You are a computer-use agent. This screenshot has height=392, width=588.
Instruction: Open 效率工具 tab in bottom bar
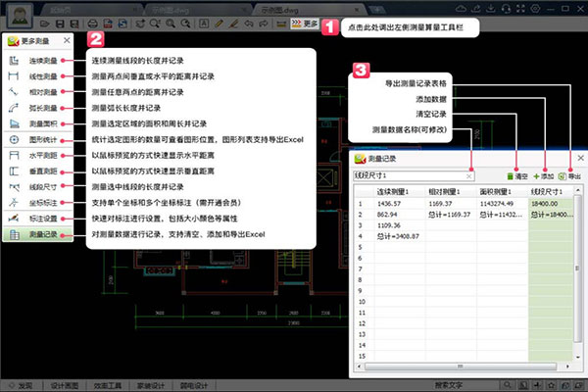108,385
